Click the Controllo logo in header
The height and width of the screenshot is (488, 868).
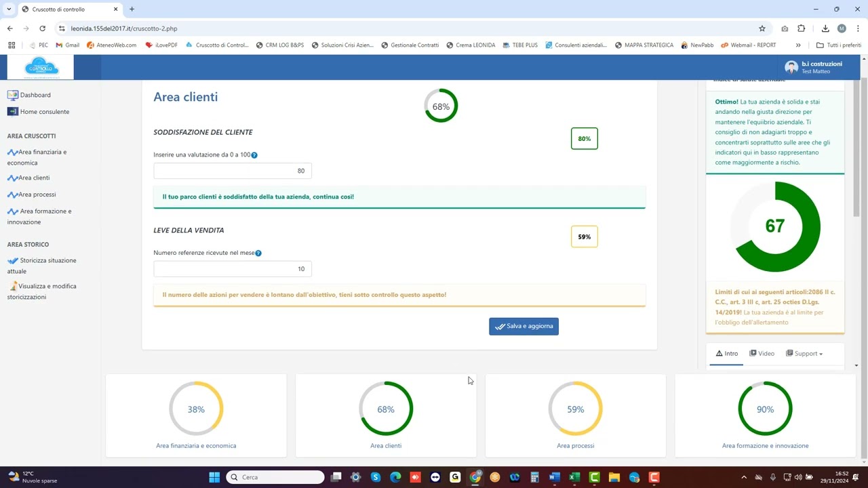41,67
